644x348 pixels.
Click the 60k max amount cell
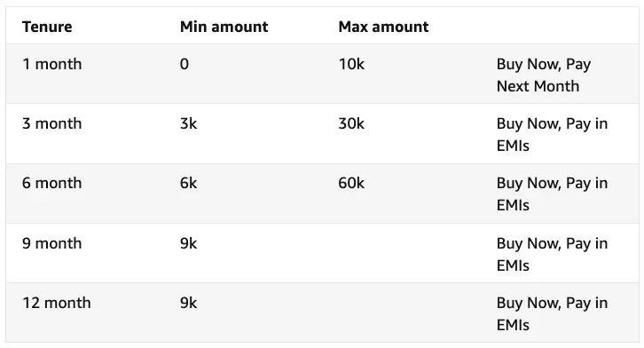pos(351,183)
